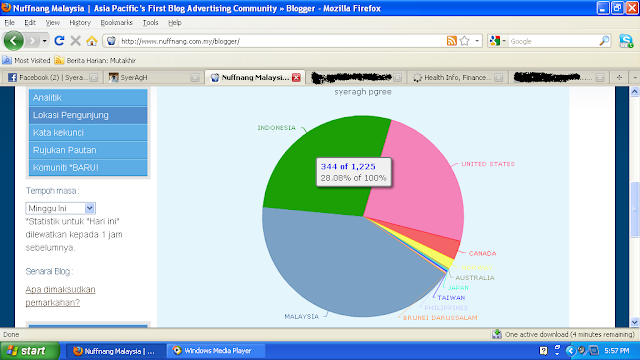
Task: Click the BRUNEI DARUSSALAM chart label
Action: click(x=440, y=318)
